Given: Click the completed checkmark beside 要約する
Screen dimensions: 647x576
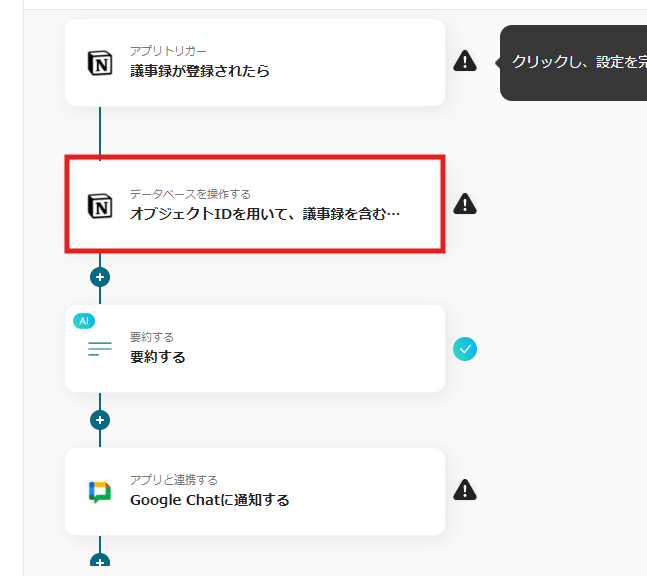Looking at the screenshot, I should click(x=465, y=349).
